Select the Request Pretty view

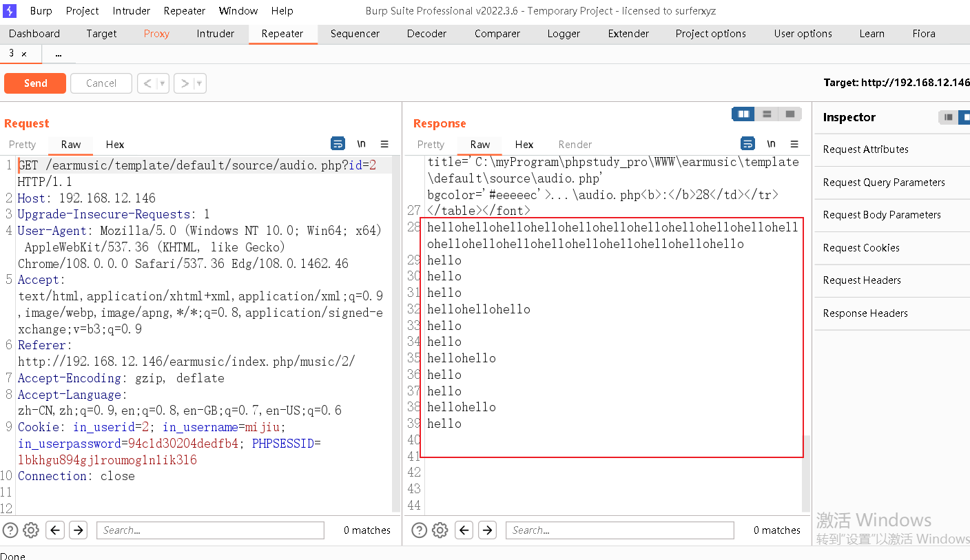pos(22,145)
